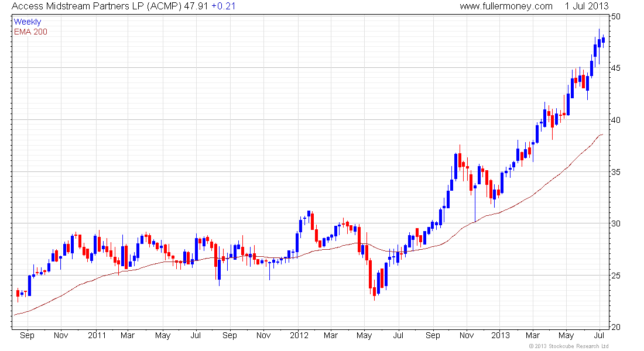Screen dimensions: 644x351
Task: Click the 'May' x-axis label following 2012 Mar
Action: [364, 335]
